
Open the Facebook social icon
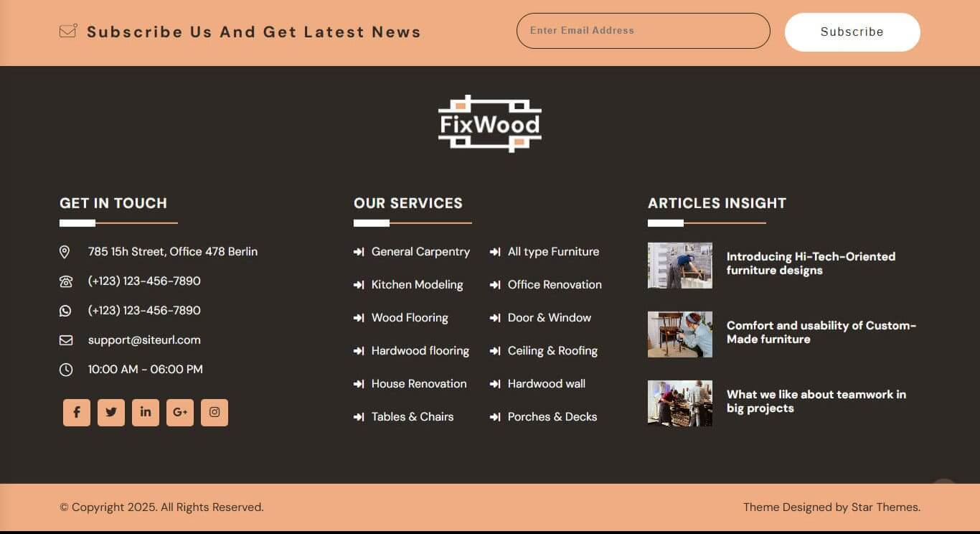pos(77,413)
